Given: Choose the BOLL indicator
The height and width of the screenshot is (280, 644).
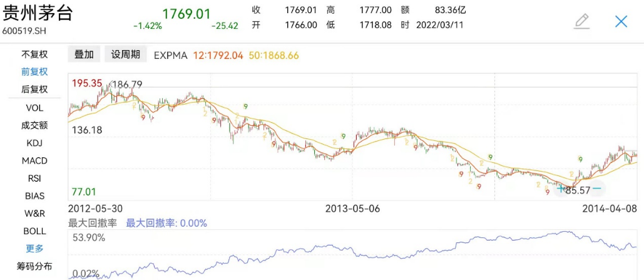Looking at the screenshot, I should tap(34, 231).
